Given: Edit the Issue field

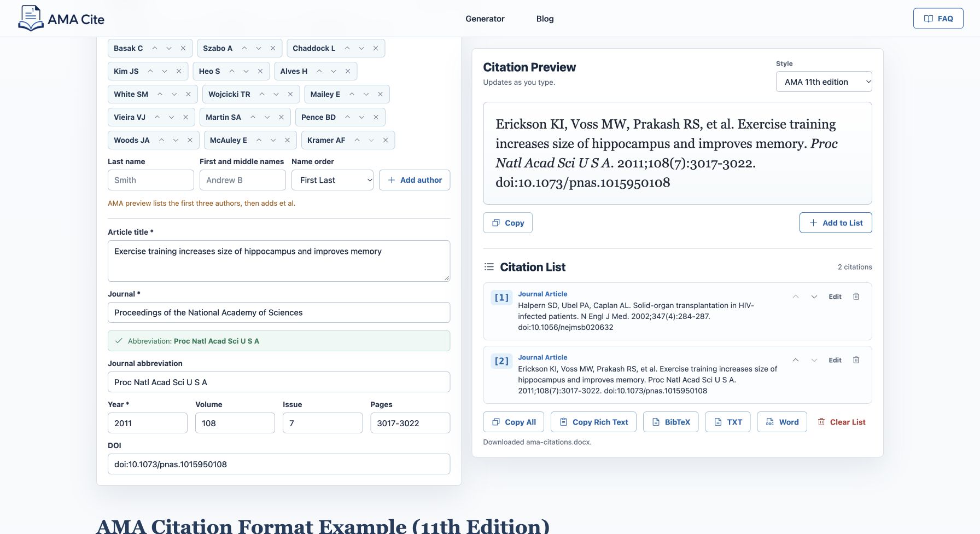Looking at the screenshot, I should coord(323,423).
